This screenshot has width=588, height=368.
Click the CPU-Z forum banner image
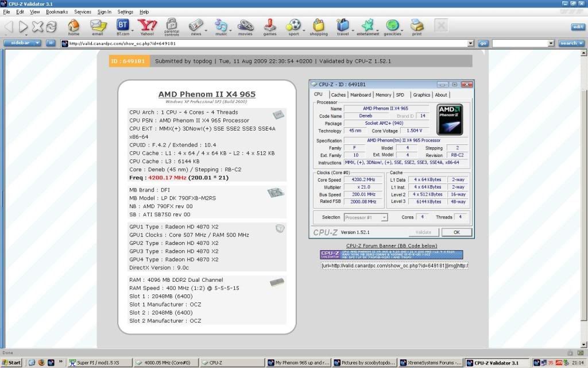[x=392, y=255]
